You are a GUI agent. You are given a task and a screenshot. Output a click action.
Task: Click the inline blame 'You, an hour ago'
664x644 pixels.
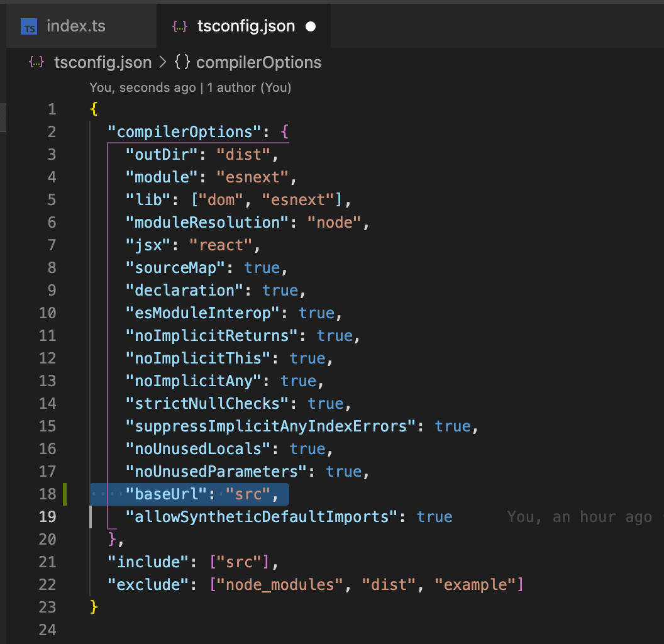pyautogui.click(x=578, y=517)
